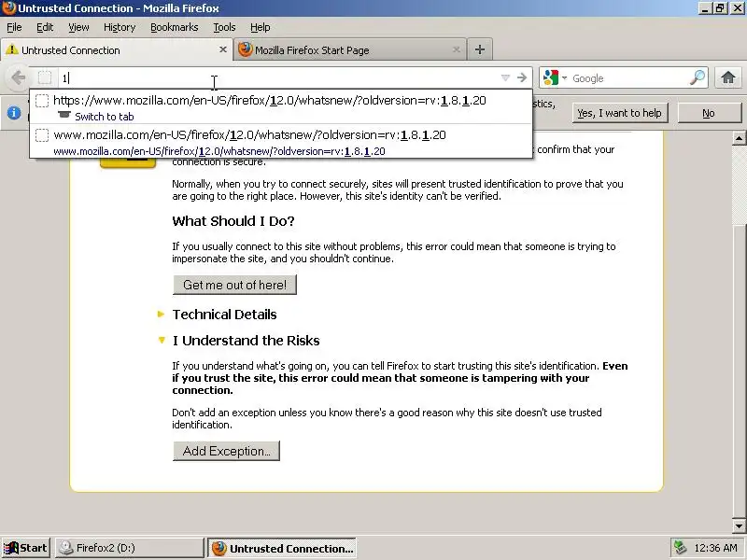Open the Edit menu
This screenshot has height=560, width=747.
[45, 27]
